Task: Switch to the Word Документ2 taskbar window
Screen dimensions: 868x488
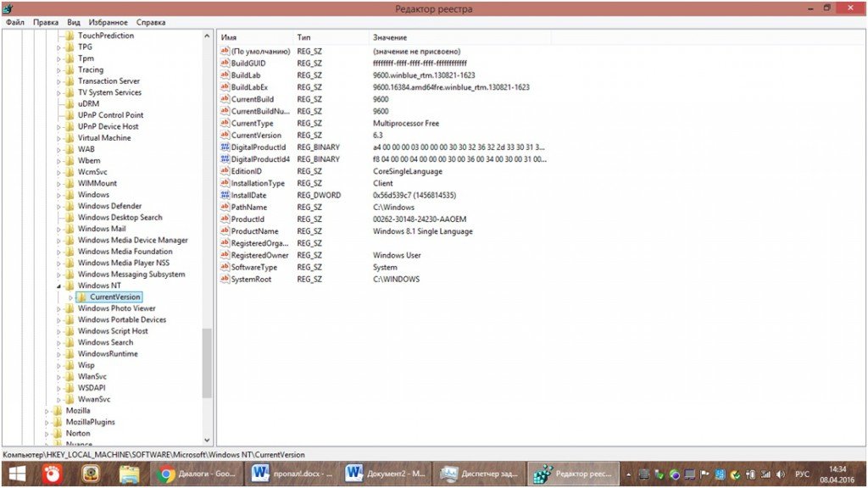Action: click(x=386, y=474)
